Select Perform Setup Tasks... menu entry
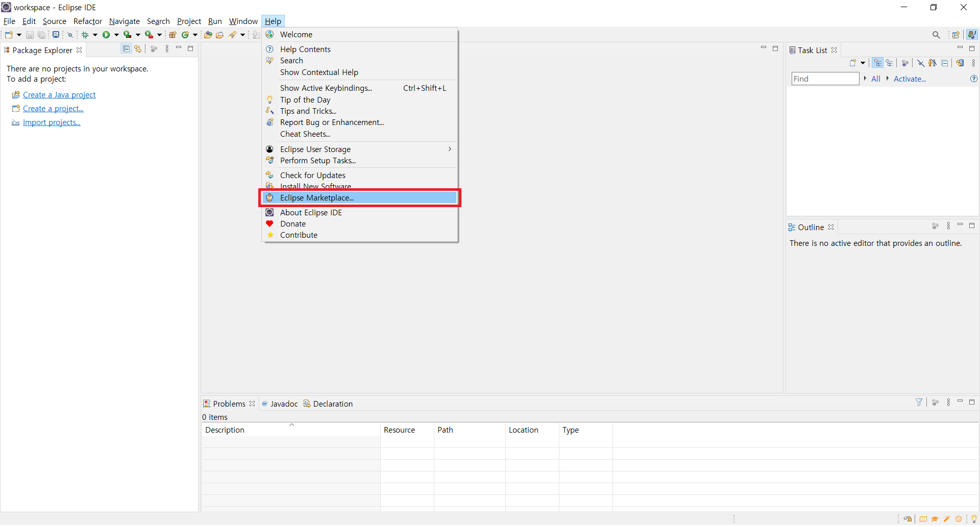The width and height of the screenshot is (980, 527). click(x=360, y=161)
